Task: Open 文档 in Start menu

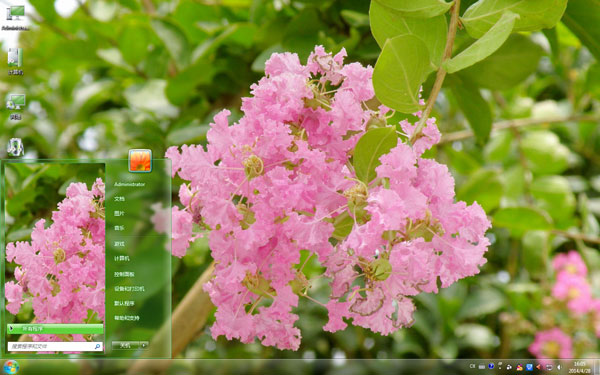Action: 119,199
